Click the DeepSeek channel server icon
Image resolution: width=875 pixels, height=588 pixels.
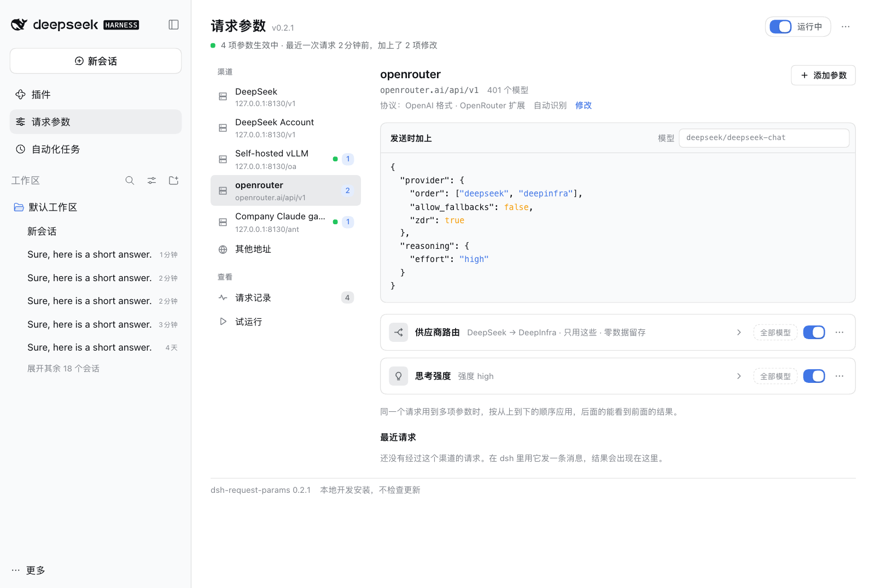tap(223, 96)
